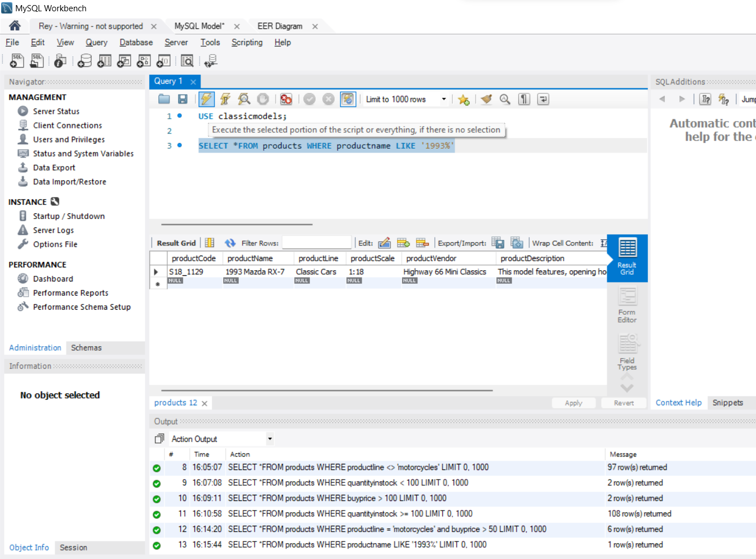Save the script to a file

coord(183,99)
